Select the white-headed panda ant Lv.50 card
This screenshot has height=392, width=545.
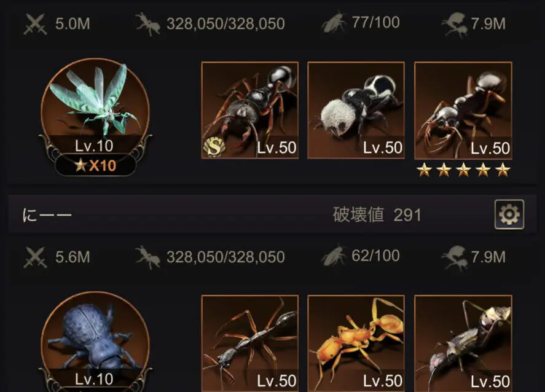click(x=356, y=110)
